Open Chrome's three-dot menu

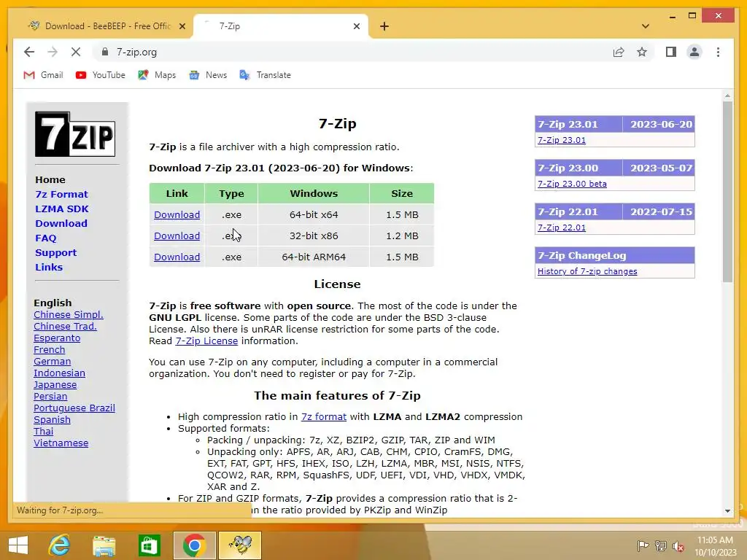(x=718, y=52)
